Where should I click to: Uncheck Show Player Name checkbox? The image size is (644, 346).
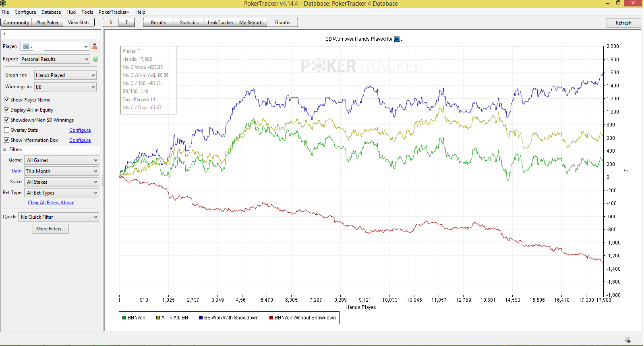[x=6, y=99]
